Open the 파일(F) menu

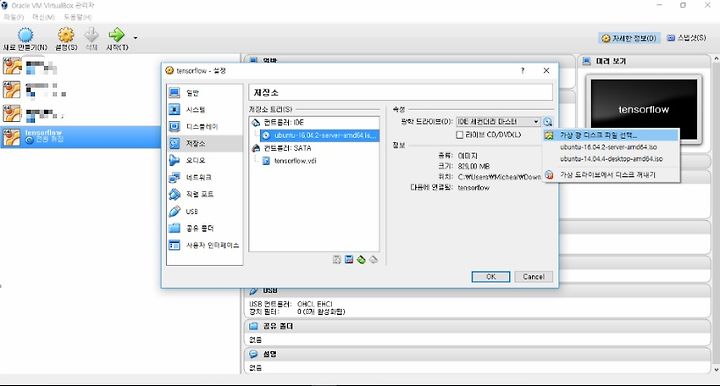[13, 17]
